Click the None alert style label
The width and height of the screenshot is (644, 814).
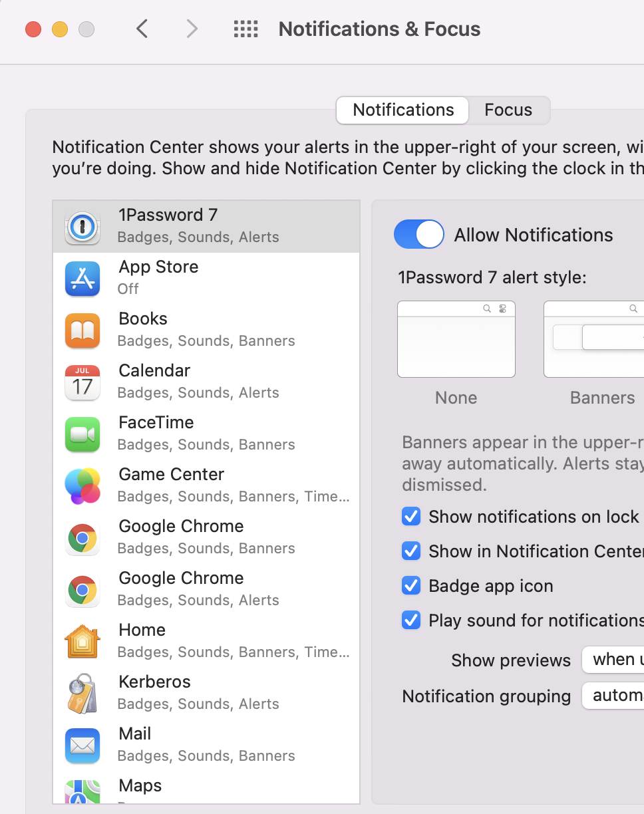[x=456, y=398]
